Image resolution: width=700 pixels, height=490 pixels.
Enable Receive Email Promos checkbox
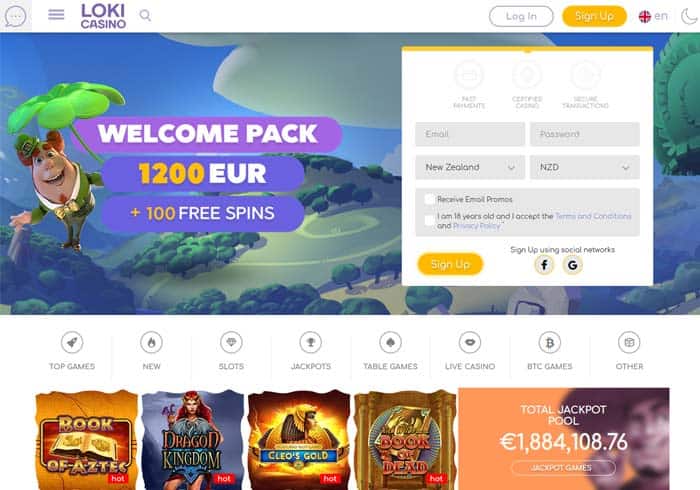coord(429,199)
